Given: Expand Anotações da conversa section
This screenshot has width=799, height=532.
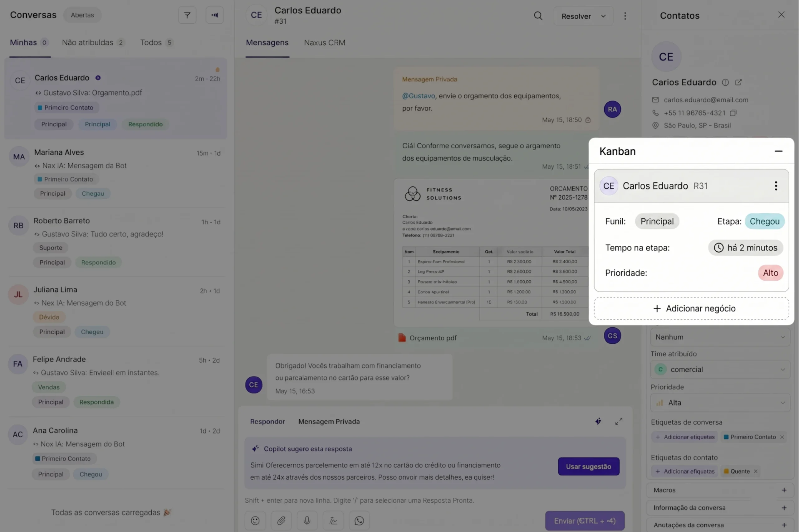Looking at the screenshot, I should coord(720,525).
